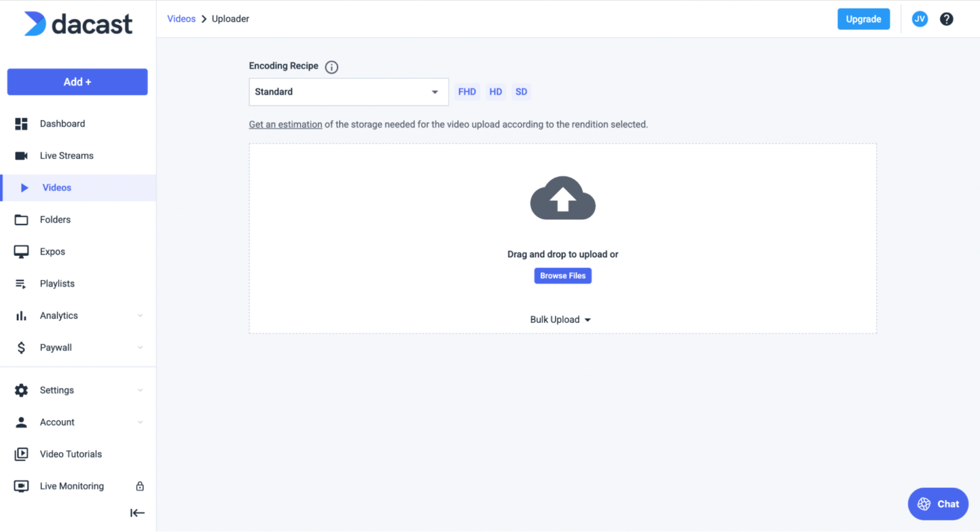
Task: Select Live Streams in the sidebar
Action: pyautogui.click(x=68, y=155)
